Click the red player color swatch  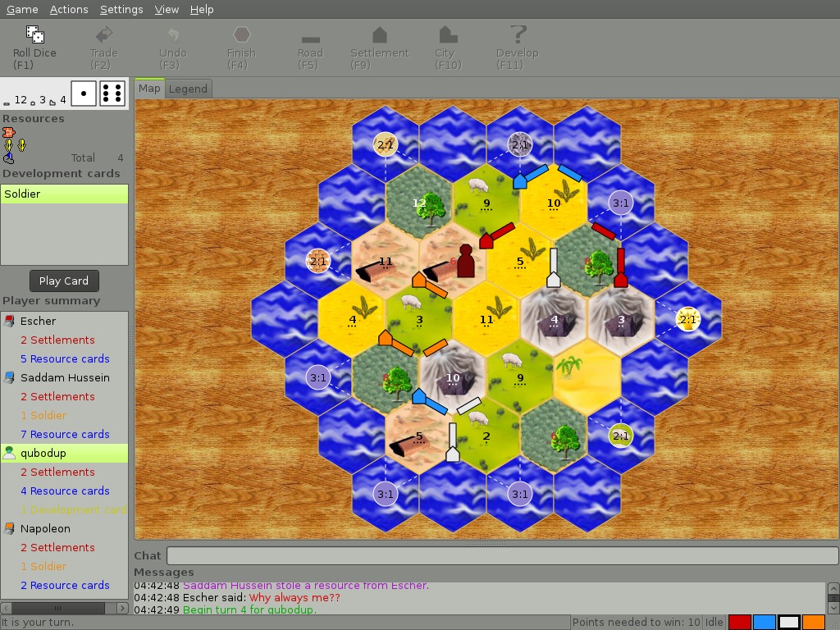(x=739, y=623)
